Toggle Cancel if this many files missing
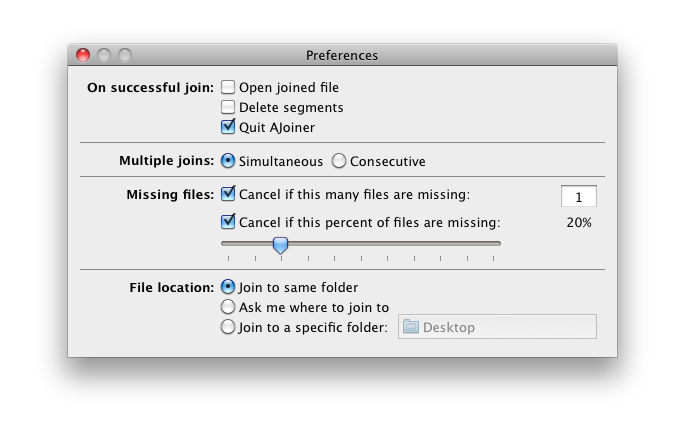The width and height of the screenshot is (690, 428). tap(228, 194)
